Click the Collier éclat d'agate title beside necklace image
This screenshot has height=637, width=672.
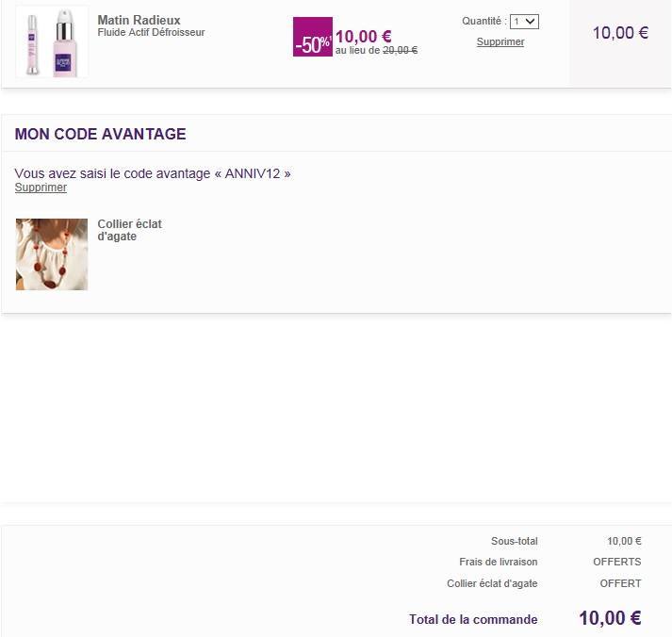click(x=129, y=230)
